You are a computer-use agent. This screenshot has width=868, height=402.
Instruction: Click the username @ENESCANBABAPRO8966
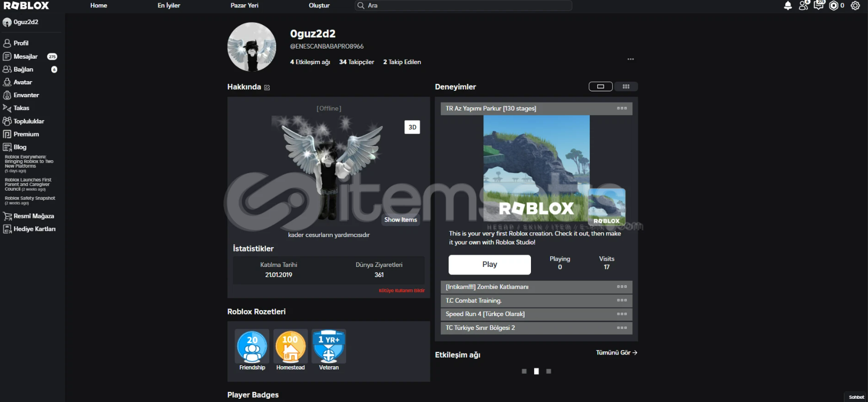pos(327,47)
